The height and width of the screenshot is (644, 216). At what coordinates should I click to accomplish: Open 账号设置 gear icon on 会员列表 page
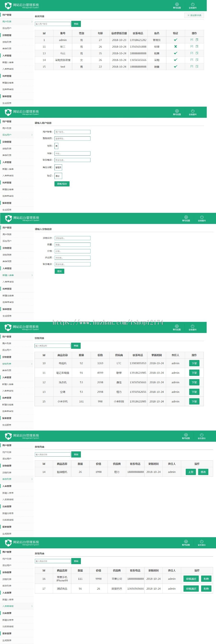[177, 4]
